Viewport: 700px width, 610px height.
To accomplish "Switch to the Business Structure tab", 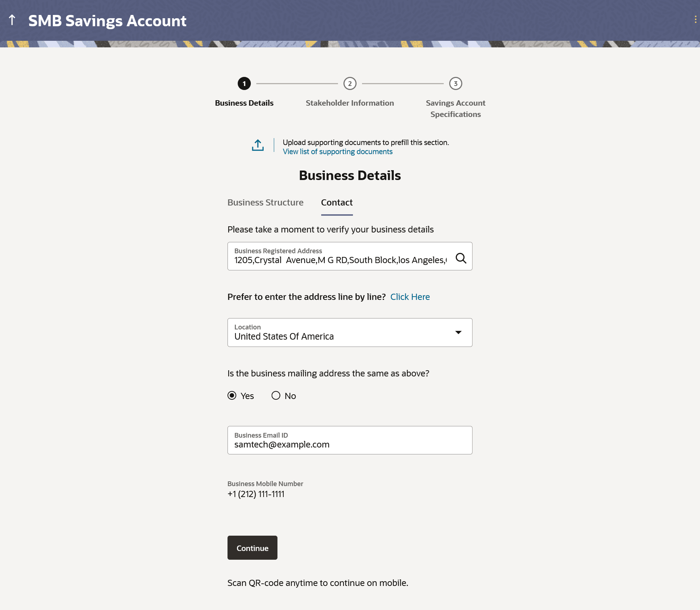I will 265,203.
